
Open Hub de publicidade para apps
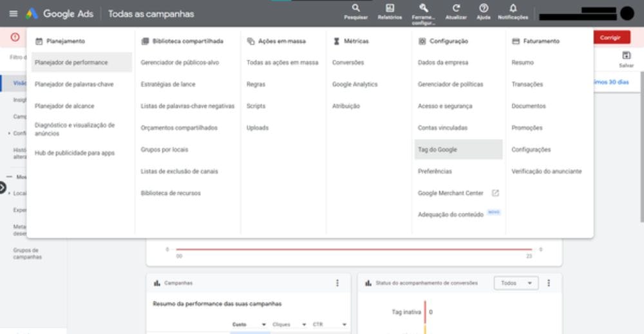pos(75,153)
